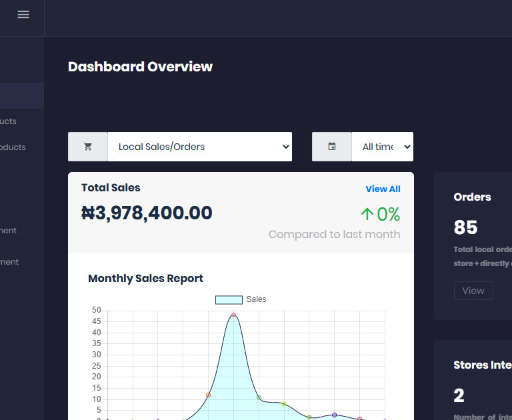Select the peak data point on the chart

[233, 315]
